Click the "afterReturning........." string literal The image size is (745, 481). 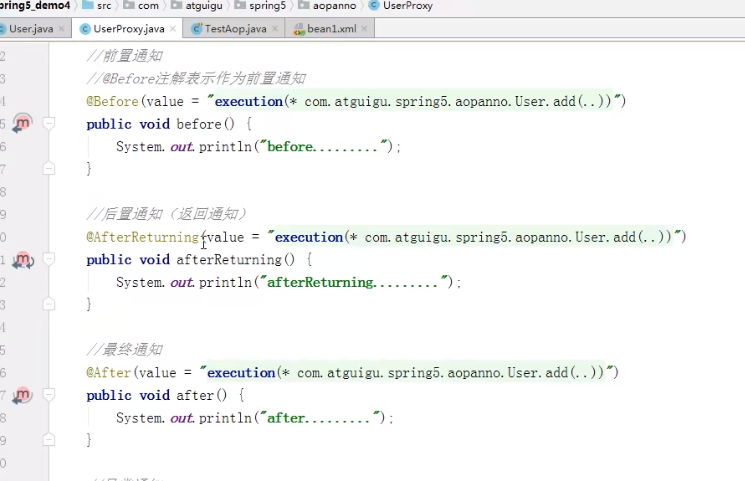(x=355, y=282)
